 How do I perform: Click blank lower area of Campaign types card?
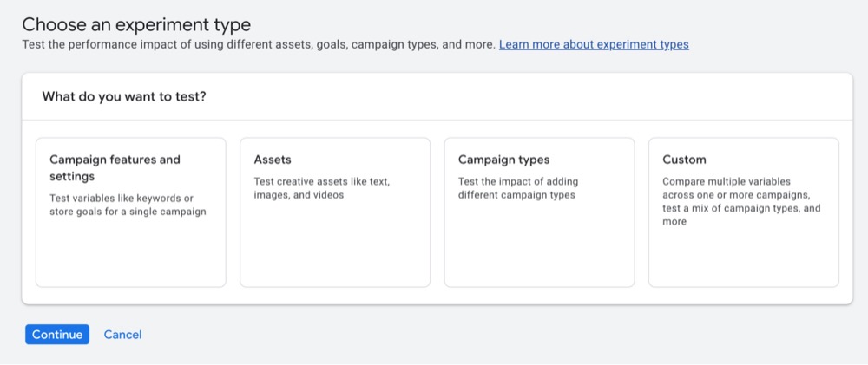click(x=539, y=256)
